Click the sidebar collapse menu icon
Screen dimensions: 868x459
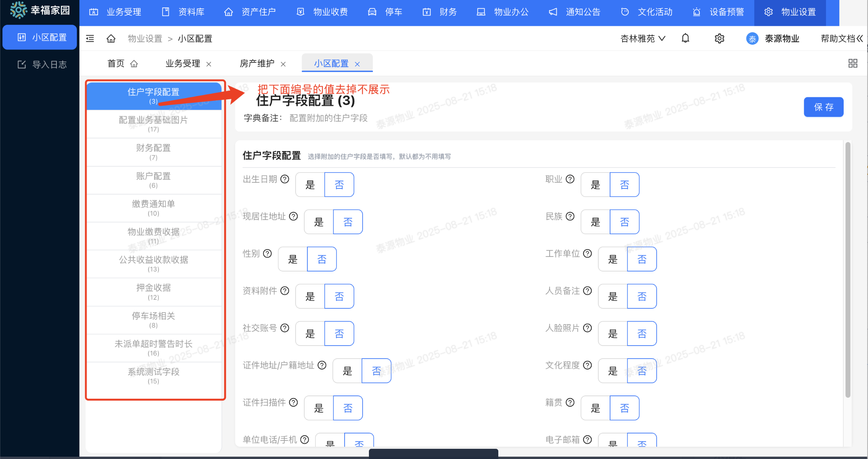coord(90,38)
